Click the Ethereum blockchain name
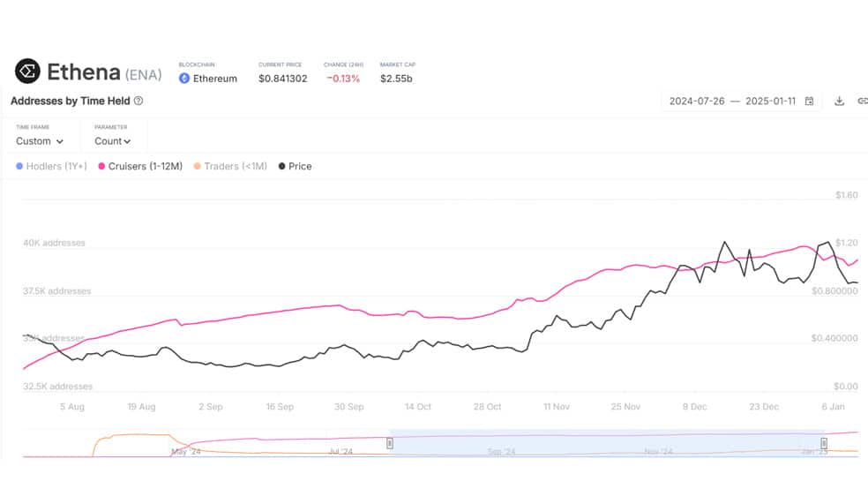The height and width of the screenshot is (489, 868). [214, 79]
